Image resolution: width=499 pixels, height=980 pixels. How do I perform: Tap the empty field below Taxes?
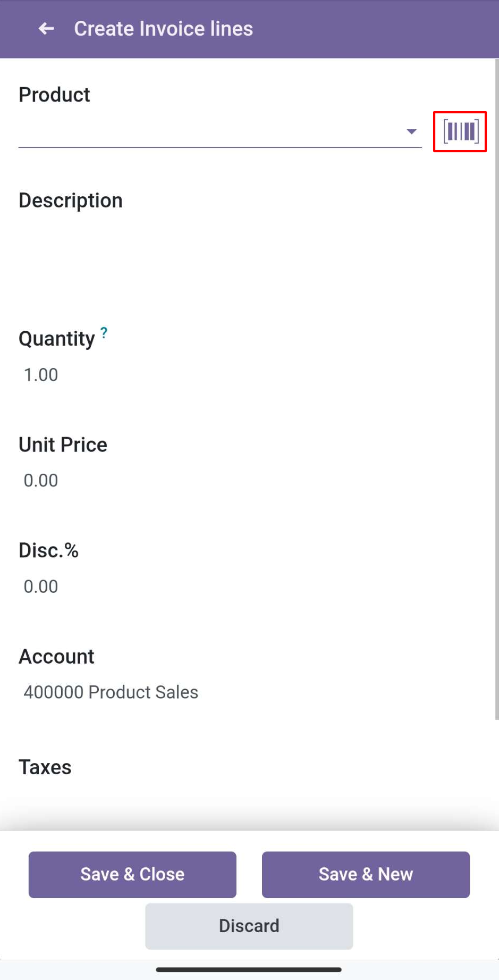[x=249, y=803]
